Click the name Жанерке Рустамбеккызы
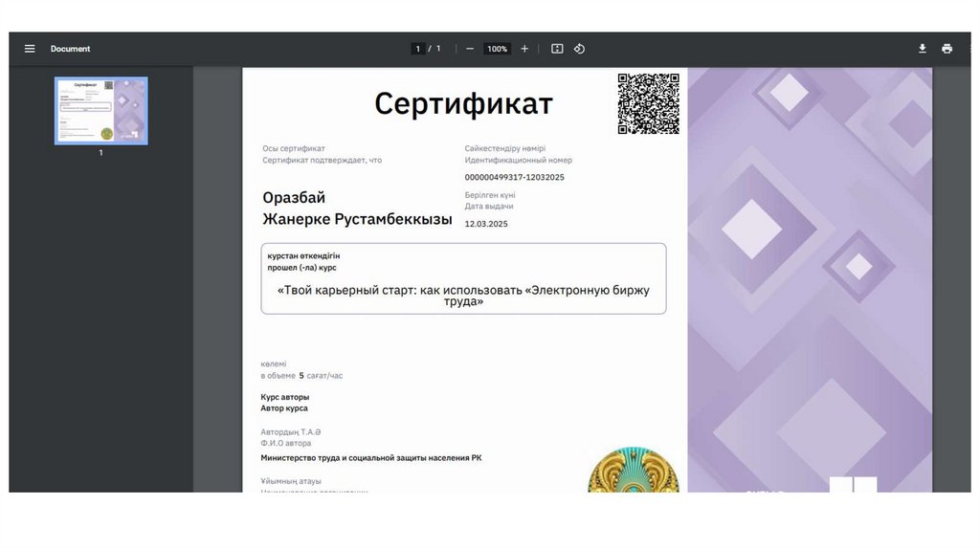 [358, 219]
